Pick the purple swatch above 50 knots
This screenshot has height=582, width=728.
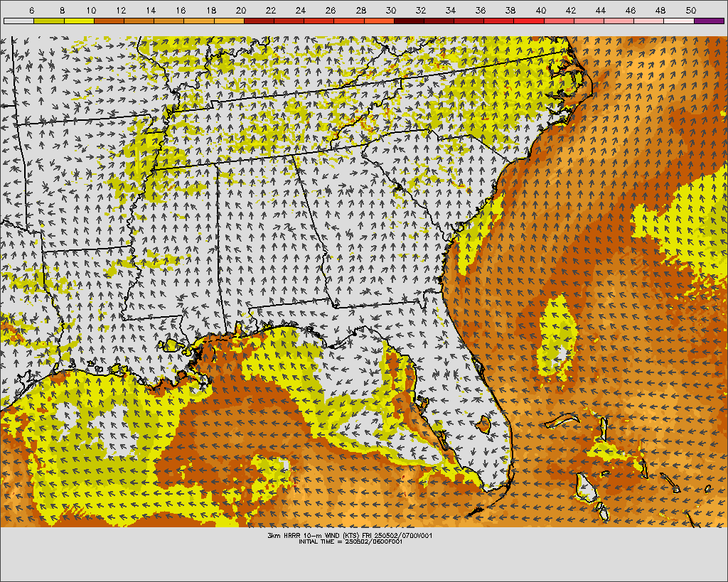tap(709, 21)
